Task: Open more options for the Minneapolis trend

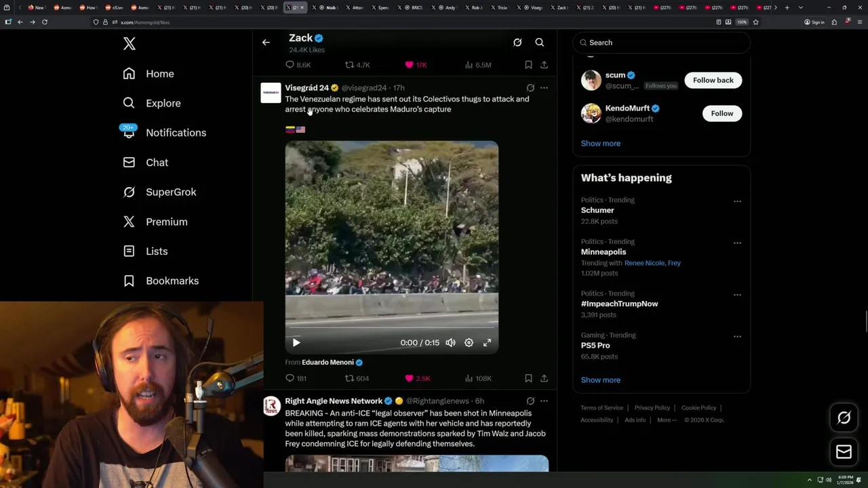Action: [737, 243]
